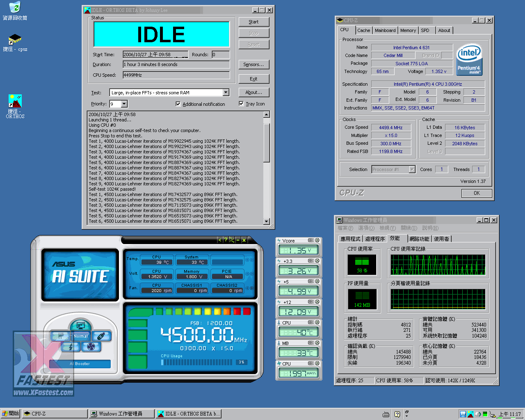Click the ORTHOS log scrollbar up arrow
Image resolution: width=525 pixels, height=420 pixels.
click(x=267, y=114)
